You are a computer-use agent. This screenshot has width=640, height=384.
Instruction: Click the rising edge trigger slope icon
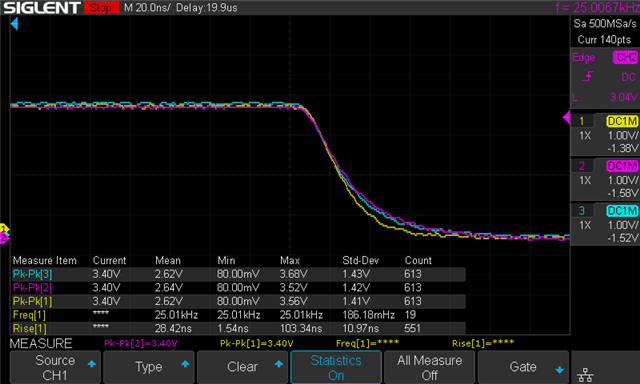pyautogui.click(x=588, y=76)
